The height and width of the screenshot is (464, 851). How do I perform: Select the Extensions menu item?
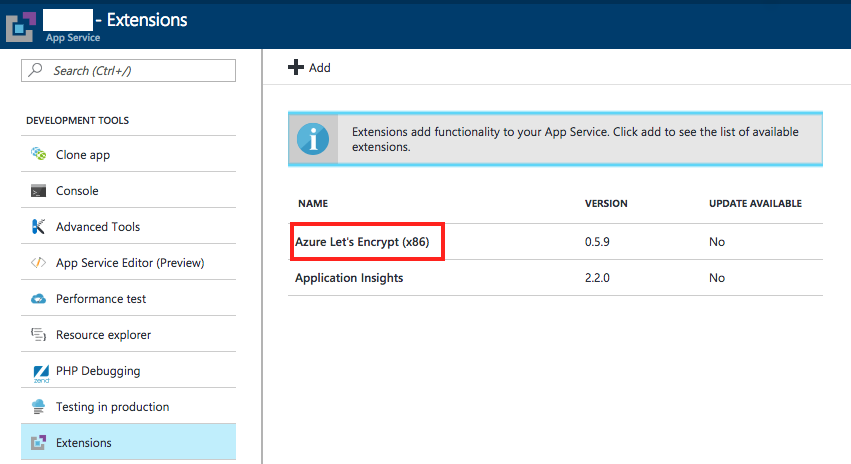tap(129, 442)
